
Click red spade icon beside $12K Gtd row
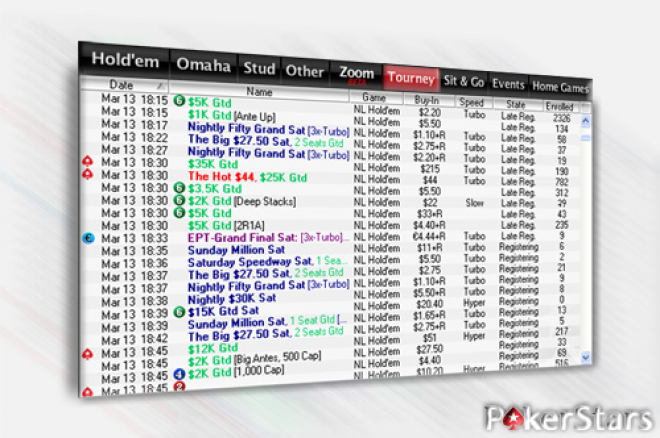[x=87, y=354]
